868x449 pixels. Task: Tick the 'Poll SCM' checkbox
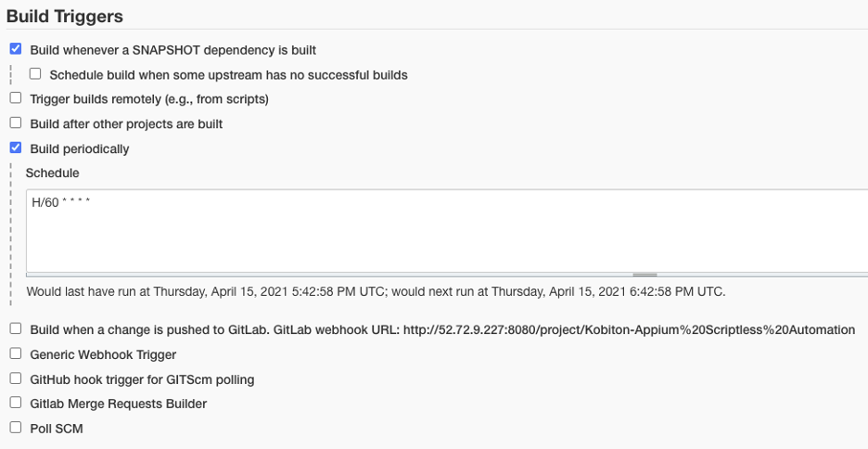[16, 428]
